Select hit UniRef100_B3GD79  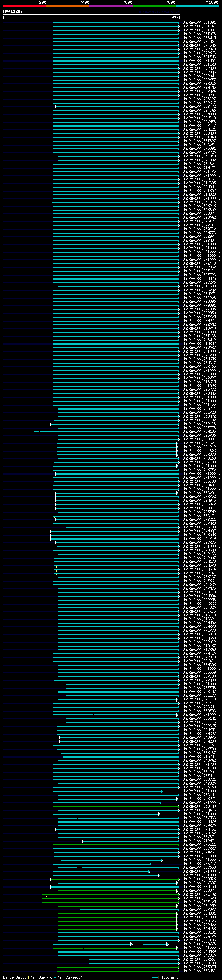(199, 821)
